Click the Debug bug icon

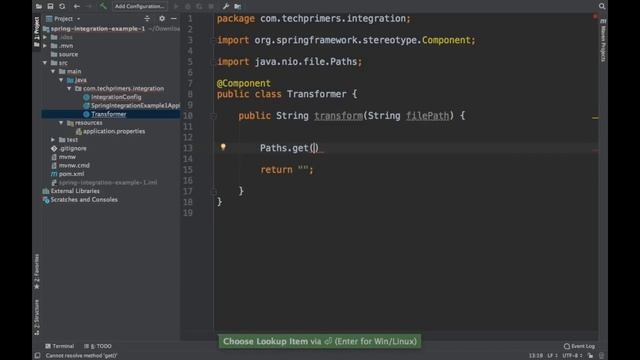(x=188, y=6)
